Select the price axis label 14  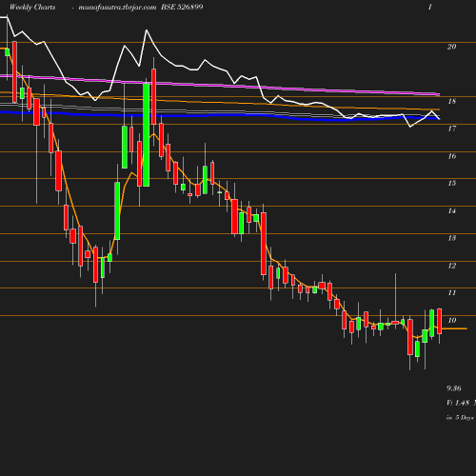452,210
